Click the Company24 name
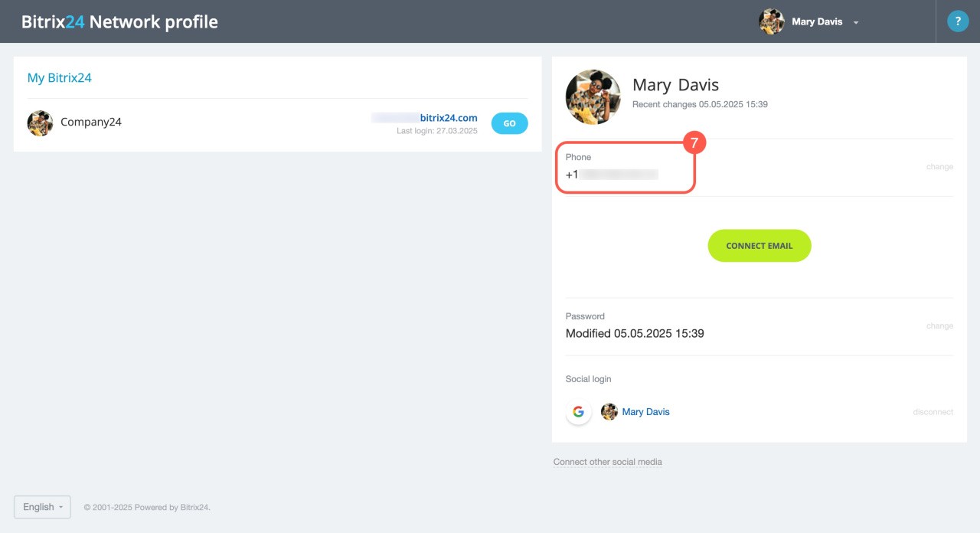Viewport: 980px width, 533px height. (91, 123)
